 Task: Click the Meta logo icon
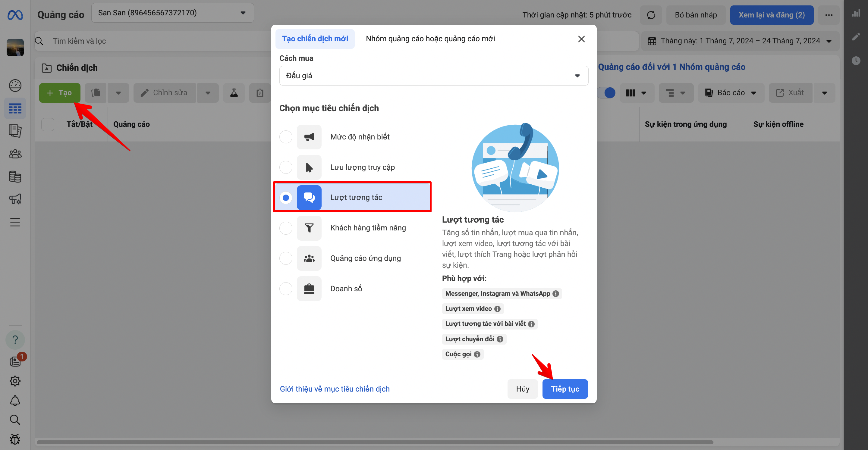[x=15, y=15]
